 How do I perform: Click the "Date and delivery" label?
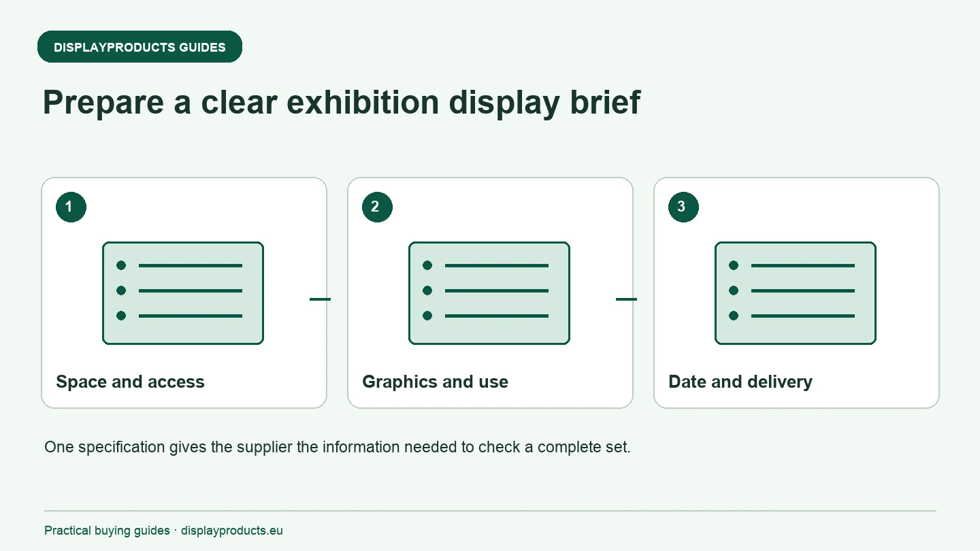[x=740, y=382]
